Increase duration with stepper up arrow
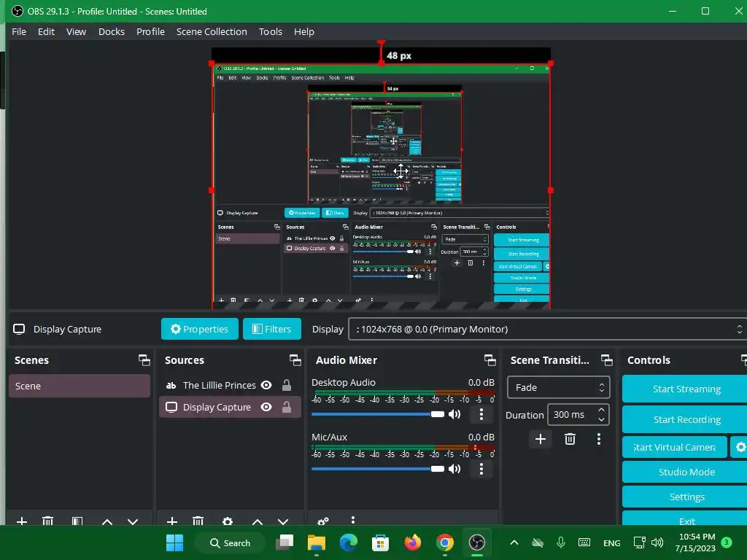 (x=601, y=410)
